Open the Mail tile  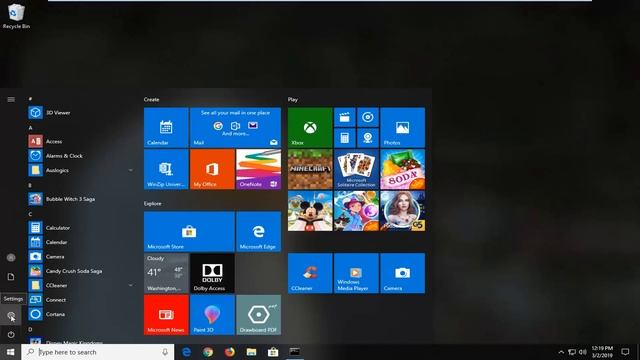pyautogui.click(x=236, y=127)
